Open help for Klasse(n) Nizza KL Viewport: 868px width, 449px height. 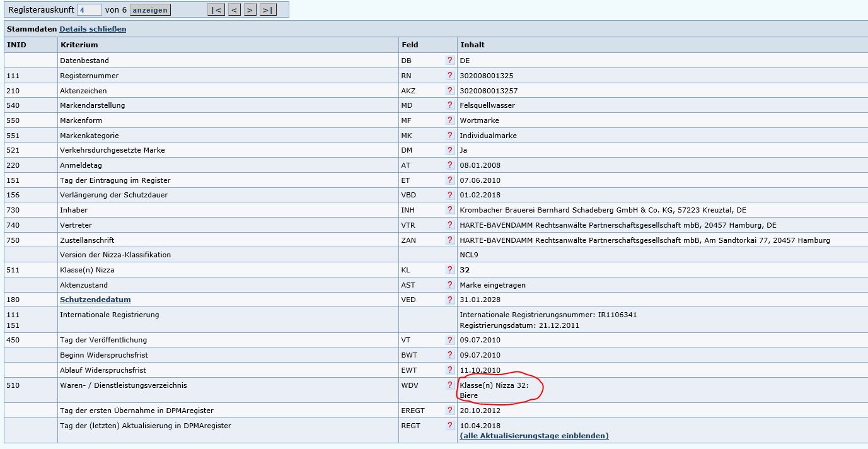[449, 270]
